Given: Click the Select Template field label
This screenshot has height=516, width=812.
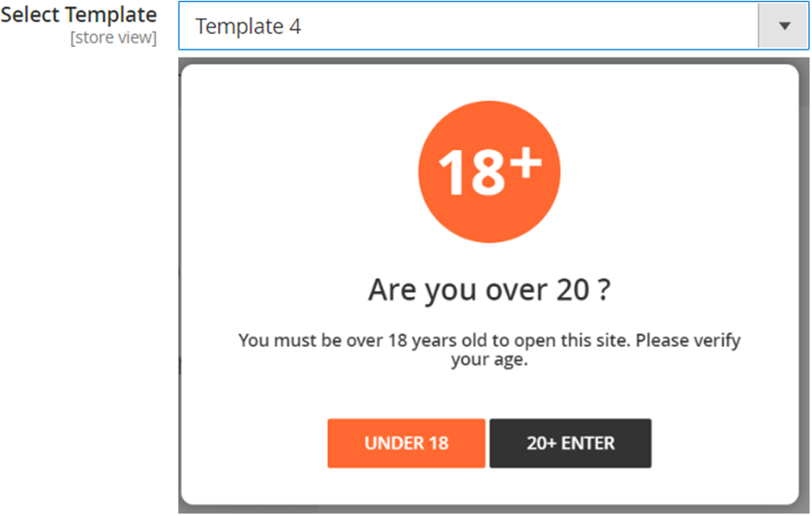Looking at the screenshot, I should (79, 15).
